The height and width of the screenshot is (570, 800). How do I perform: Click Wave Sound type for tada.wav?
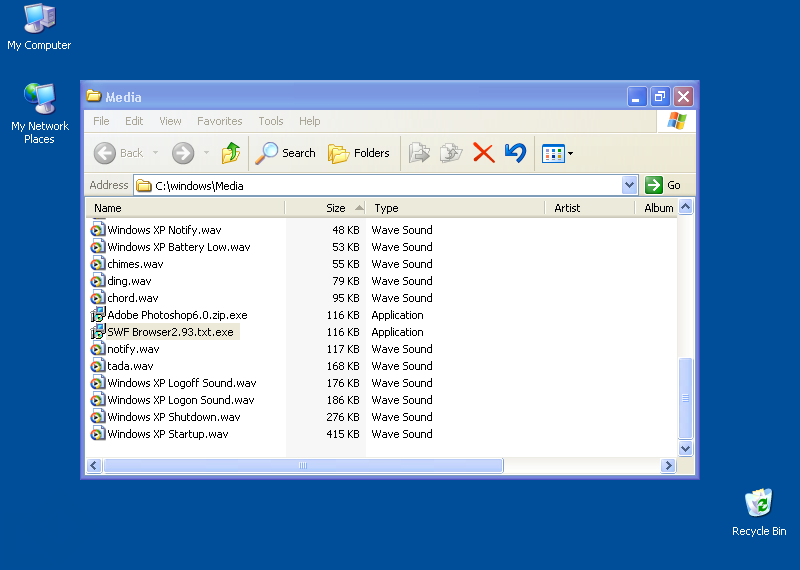402,366
